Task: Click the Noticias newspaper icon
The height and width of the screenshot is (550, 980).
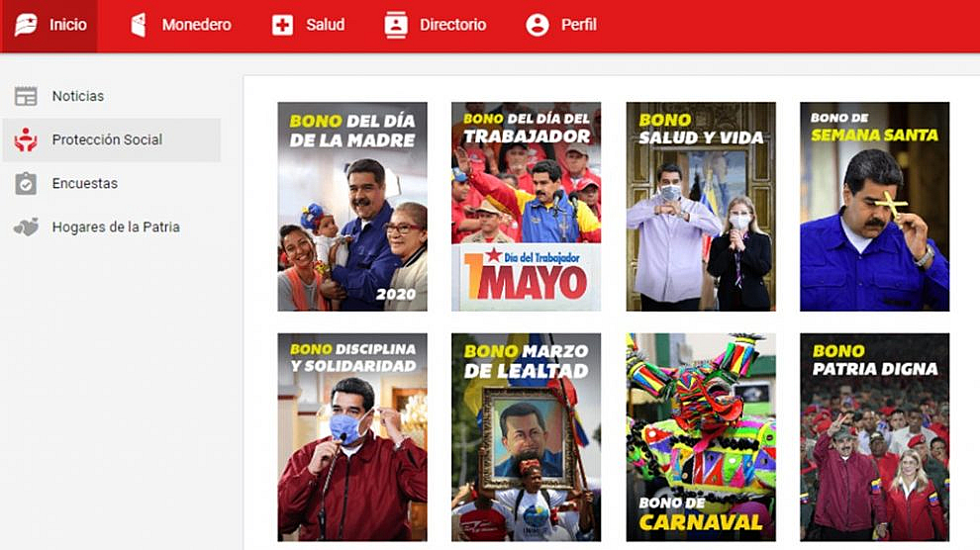Action: click(26, 96)
